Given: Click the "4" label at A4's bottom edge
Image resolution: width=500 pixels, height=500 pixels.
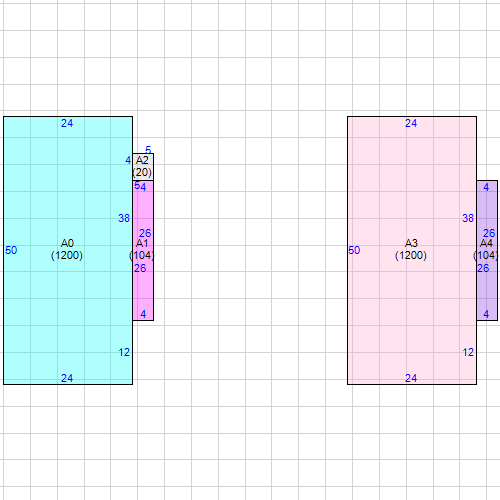Looking at the screenshot, I should click(486, 314).
